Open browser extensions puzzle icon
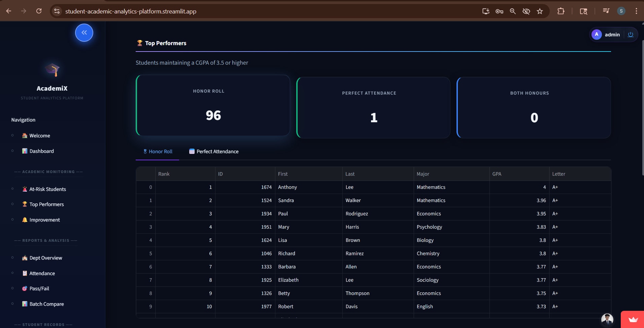644x328 pixels. pyautogui.click(x=561, y=11)
